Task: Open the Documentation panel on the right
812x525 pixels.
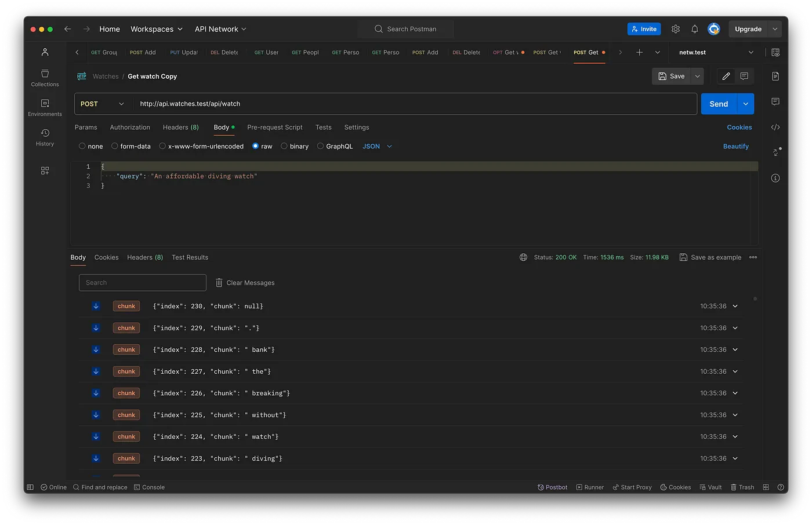Action: (775, 76)
